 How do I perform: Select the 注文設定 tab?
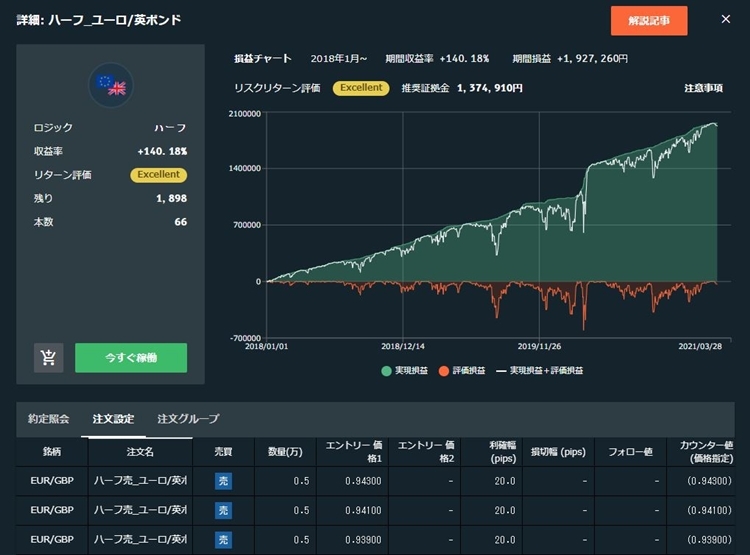pos(113,419)
